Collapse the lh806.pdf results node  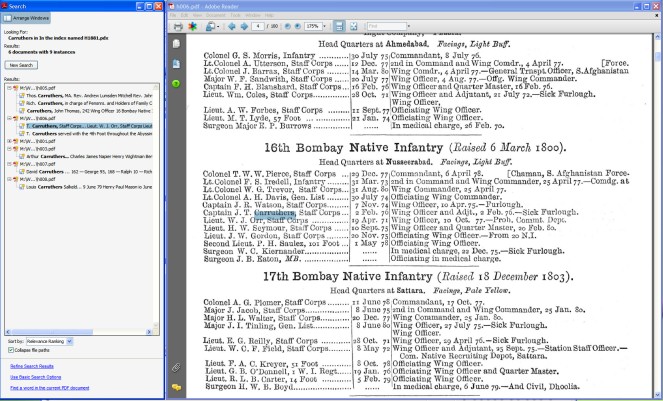pyautogui.click(x=9, y=118)
